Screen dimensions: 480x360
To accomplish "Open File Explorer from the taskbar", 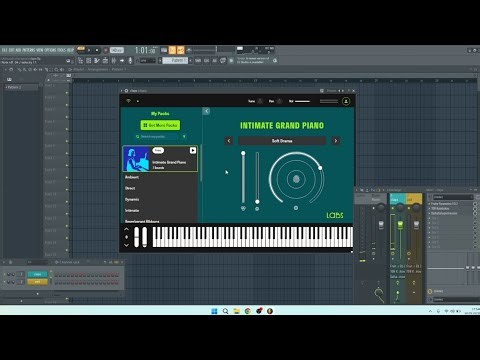I will pos(237,311).
